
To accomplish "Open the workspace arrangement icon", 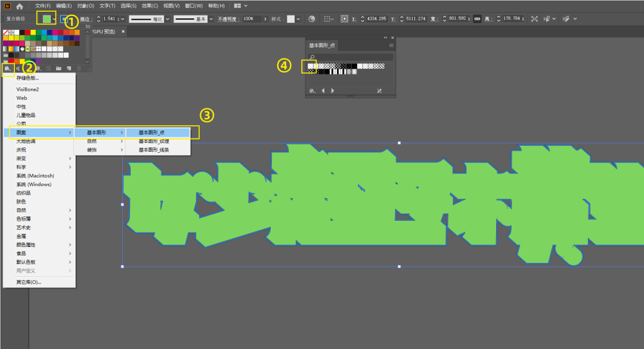I will point(237,6).
